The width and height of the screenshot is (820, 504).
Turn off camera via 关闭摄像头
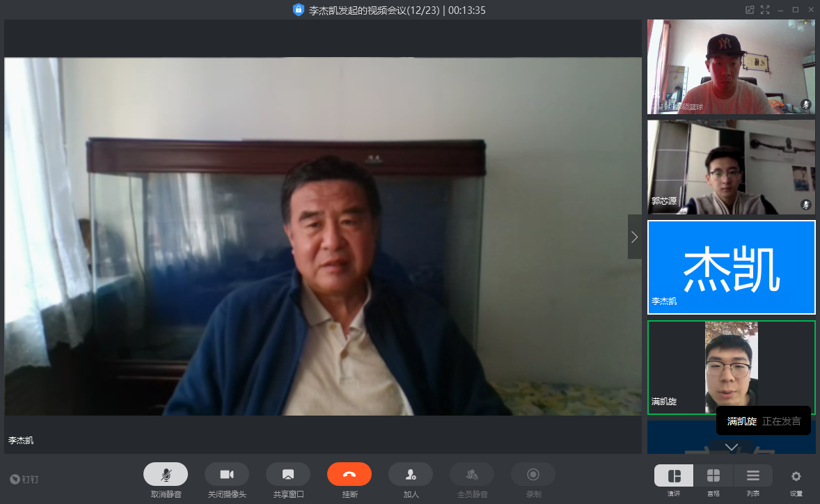tap(227, 474)
